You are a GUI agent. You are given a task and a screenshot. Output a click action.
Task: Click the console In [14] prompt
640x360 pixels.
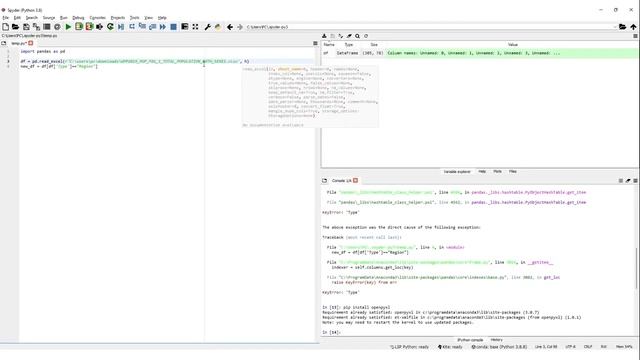331,333
